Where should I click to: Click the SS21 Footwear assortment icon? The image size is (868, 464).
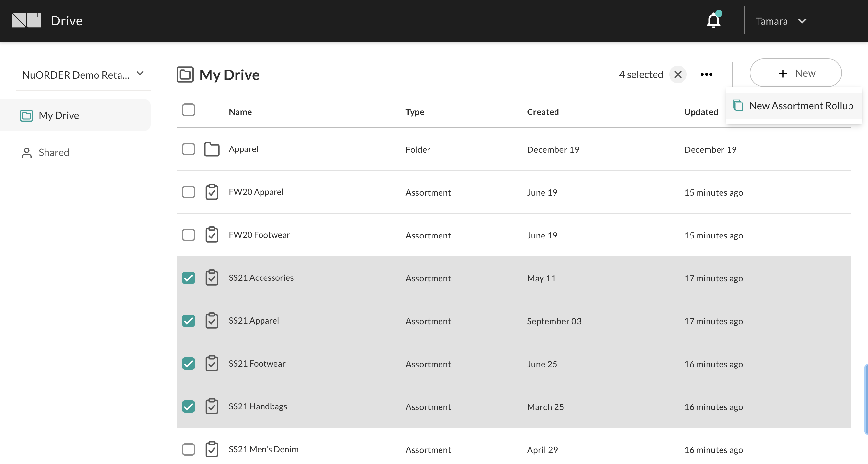point(211,363)
